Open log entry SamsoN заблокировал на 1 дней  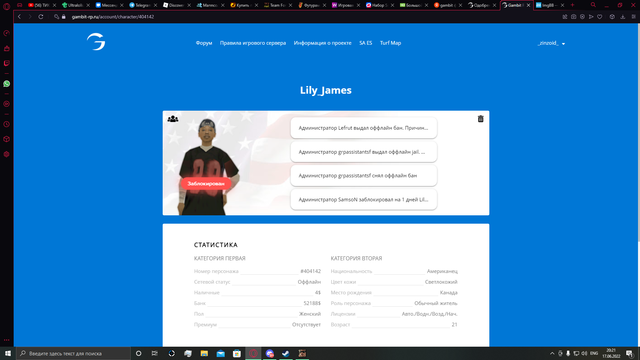pos(364,200)
